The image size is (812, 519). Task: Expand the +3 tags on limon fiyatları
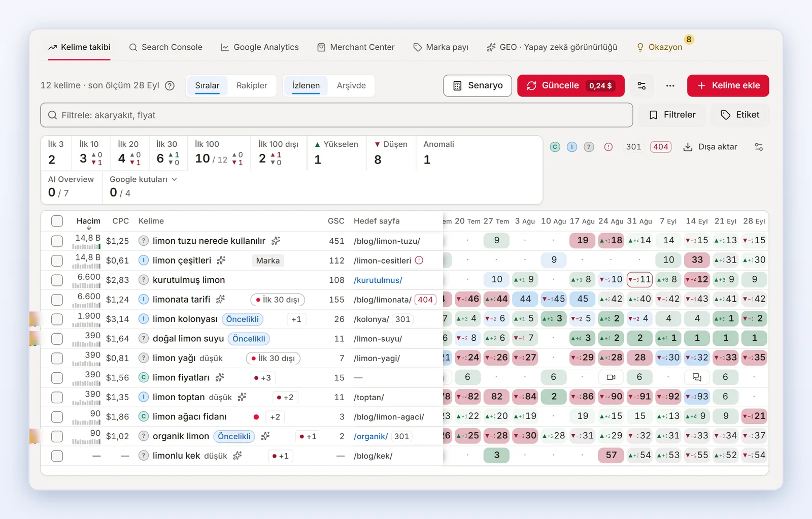(x=262, y=378)
